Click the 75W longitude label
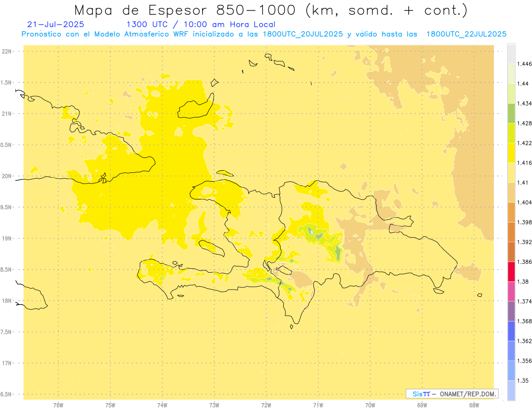This screenshot has height=411, width=532. [x=110, y=405]
